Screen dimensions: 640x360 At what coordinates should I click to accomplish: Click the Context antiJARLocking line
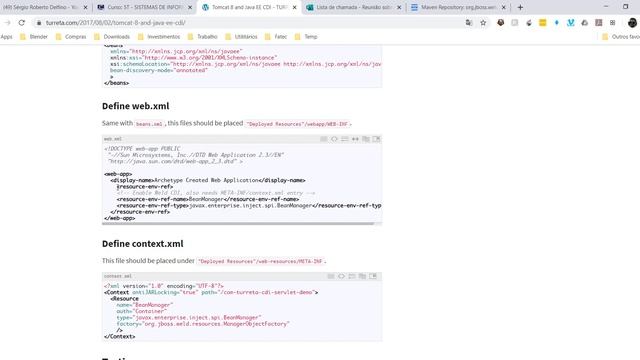211,292
